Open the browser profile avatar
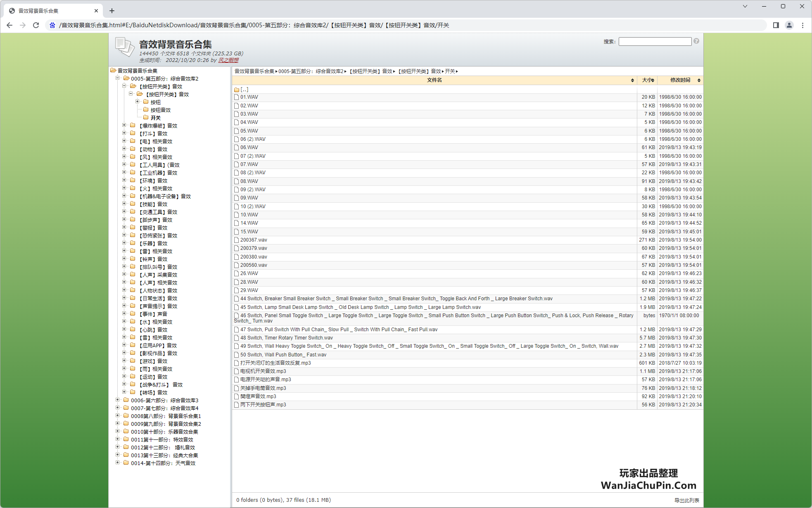This screenshot has width=812, height=508. click(x=789, y=25)
